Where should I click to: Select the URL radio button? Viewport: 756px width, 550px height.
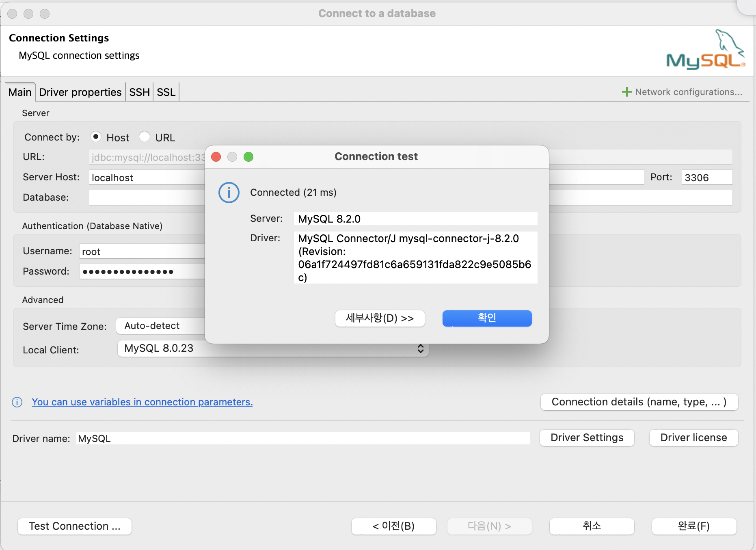[145, 137]
